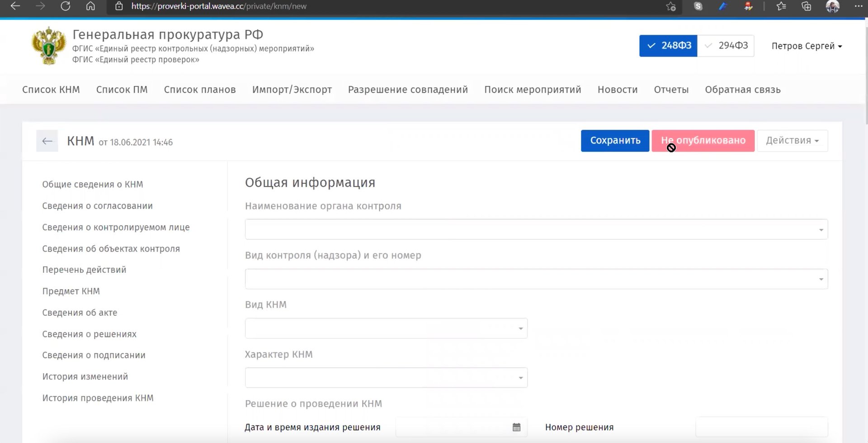This screenshot has width=868, height=443.
Task: Click the browser home icon
Action: [x=90, y=7]
